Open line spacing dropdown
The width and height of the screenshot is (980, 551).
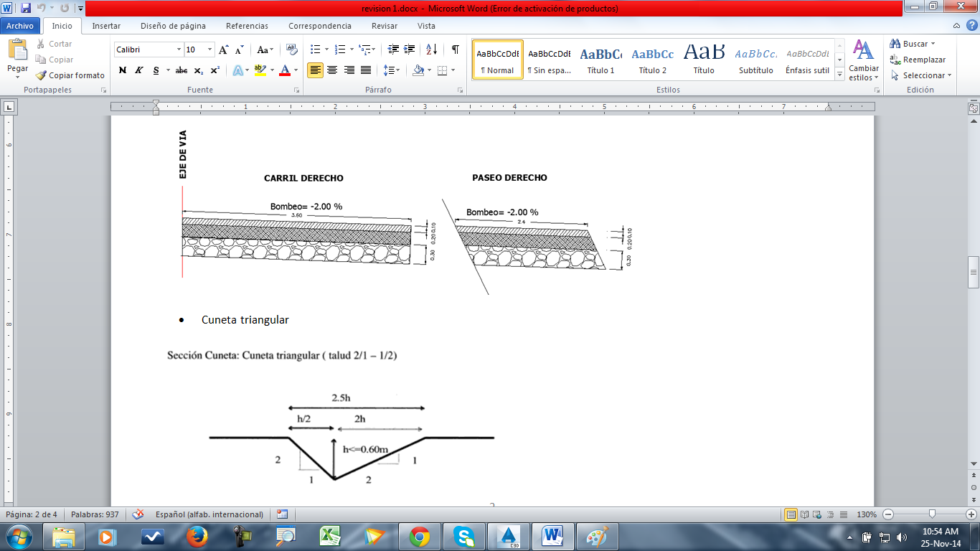tap(391, 70)
